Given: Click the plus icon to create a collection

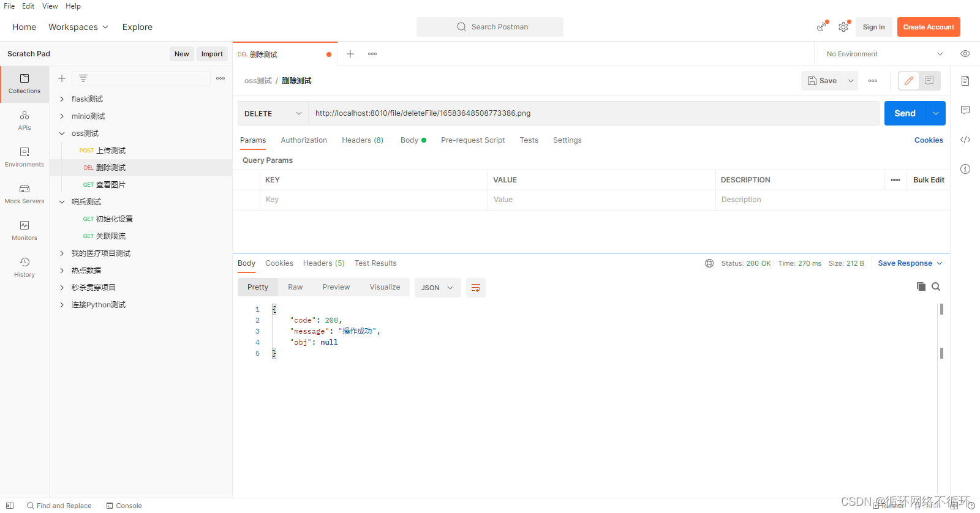Looking at the screenshot, I should point(62,78).
